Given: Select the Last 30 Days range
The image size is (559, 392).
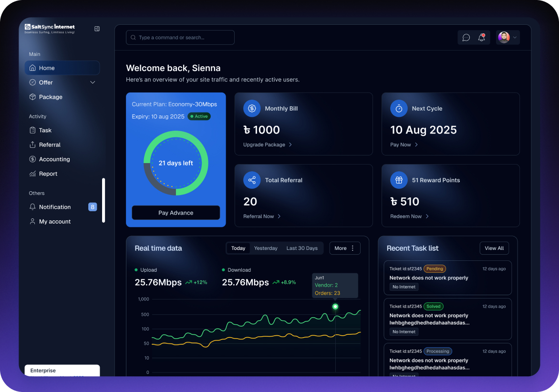Looking at the screenshot, I should pos(302,248).
